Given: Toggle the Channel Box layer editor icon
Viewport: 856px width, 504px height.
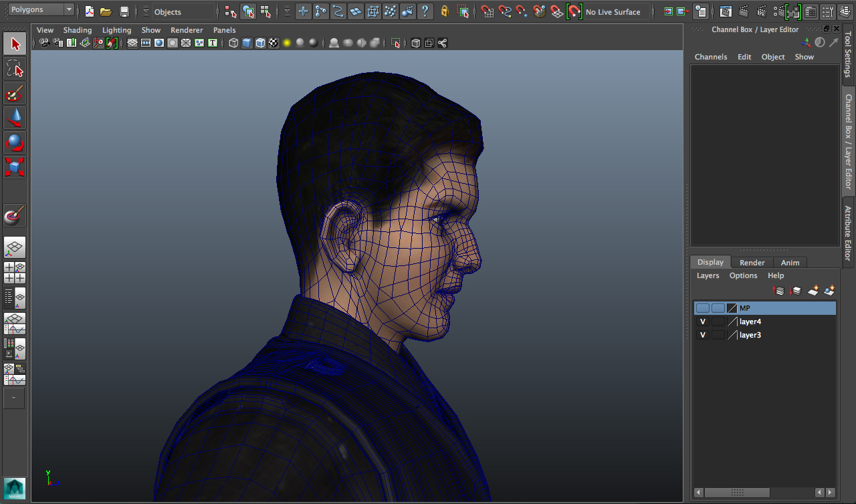Looking at the screenshot, I should pos(845,11).
